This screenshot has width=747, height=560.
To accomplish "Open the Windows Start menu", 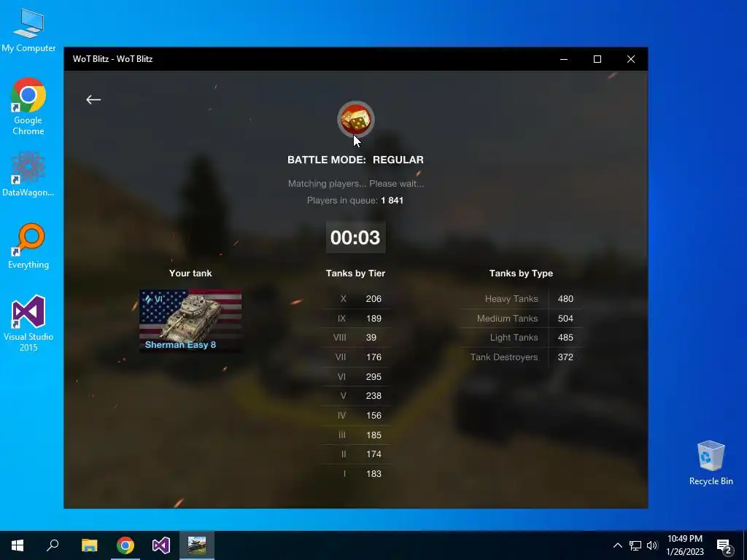I will coord(18,545).
